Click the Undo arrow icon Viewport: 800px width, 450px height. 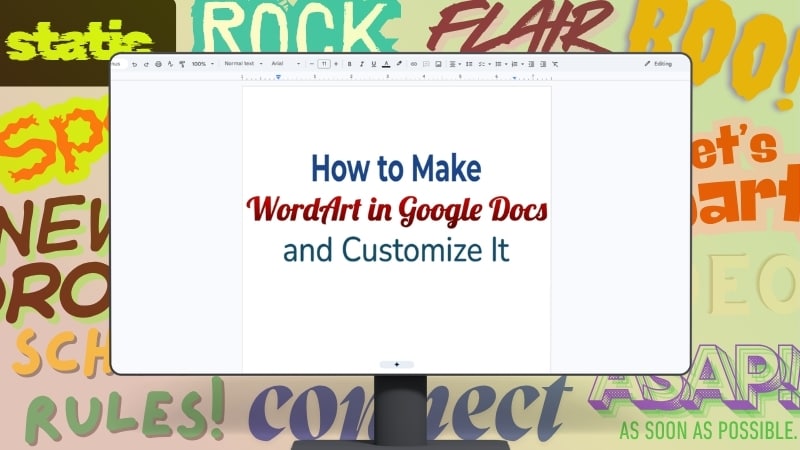pyautogui.click(x=134, y=64)
